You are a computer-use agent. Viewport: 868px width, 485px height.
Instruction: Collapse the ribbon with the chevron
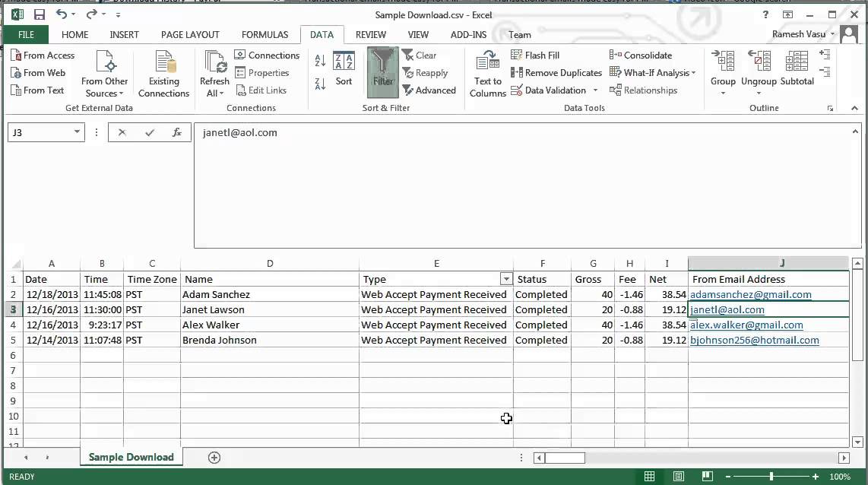pos(855,108)
